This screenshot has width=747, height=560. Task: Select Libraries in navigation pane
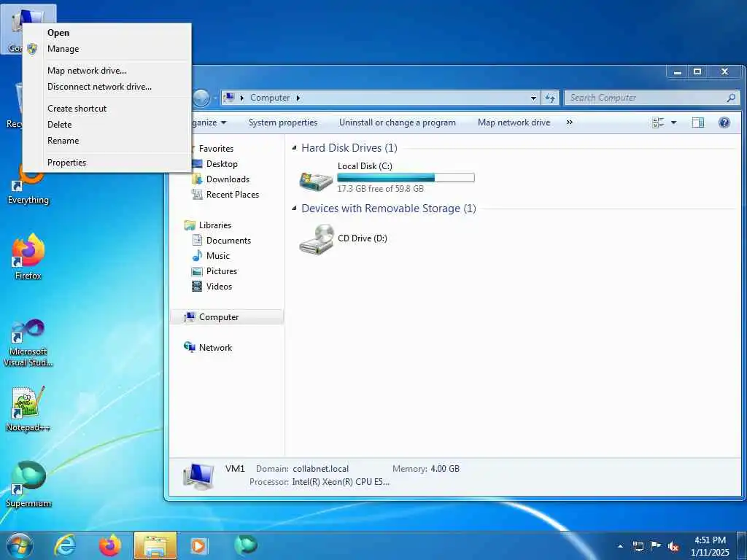point(215,225)
